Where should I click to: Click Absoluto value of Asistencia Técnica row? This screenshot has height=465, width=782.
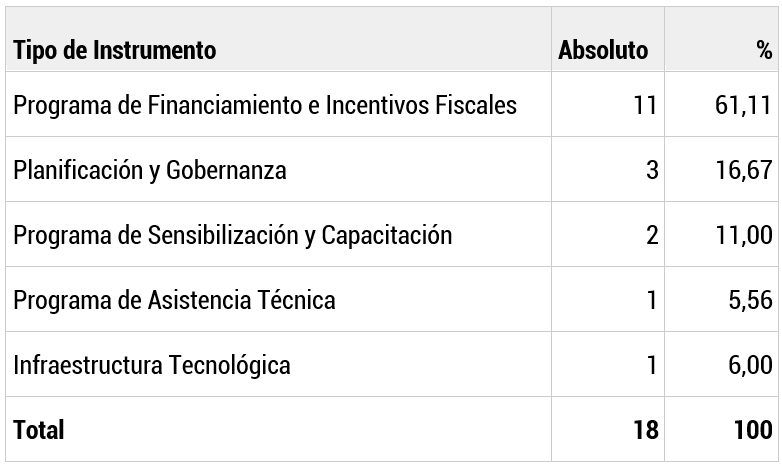(x=652, y=300)
